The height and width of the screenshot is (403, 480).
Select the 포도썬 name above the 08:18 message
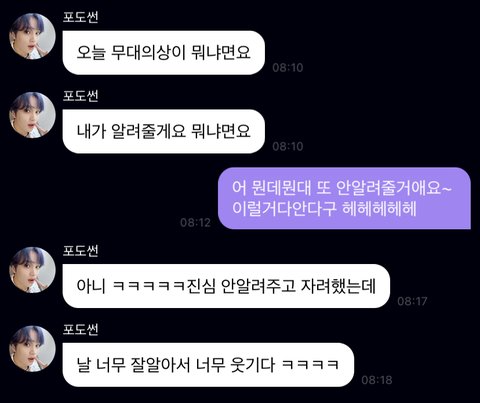[x=81, y=330]
